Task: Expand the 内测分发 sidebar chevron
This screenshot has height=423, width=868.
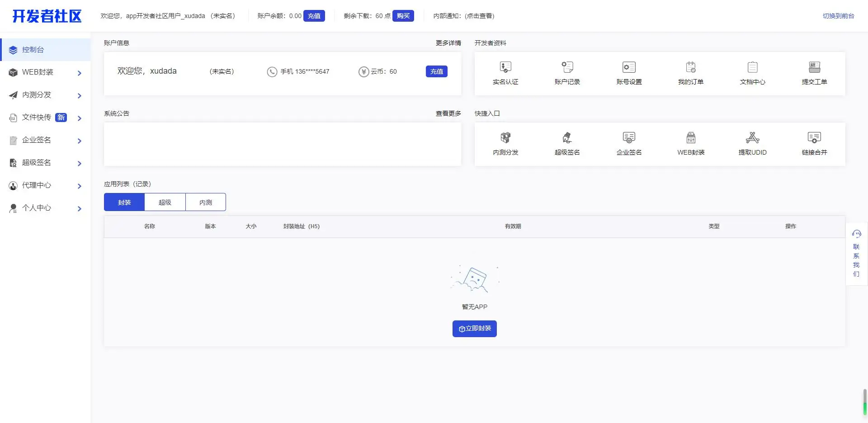Action: pos(80,95)
